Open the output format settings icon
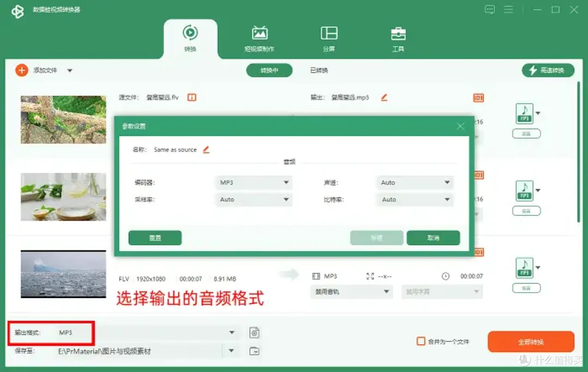The width and height of the screenshot is (588, 372). tap(254, 333)
